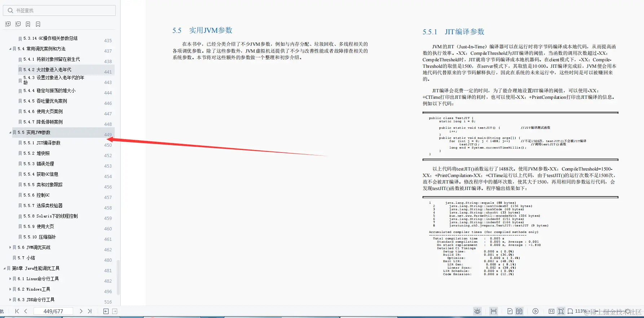Open bookmark 5.5.8 Solaris下的线程控制
Screen dimensions: 644x318
50,216
